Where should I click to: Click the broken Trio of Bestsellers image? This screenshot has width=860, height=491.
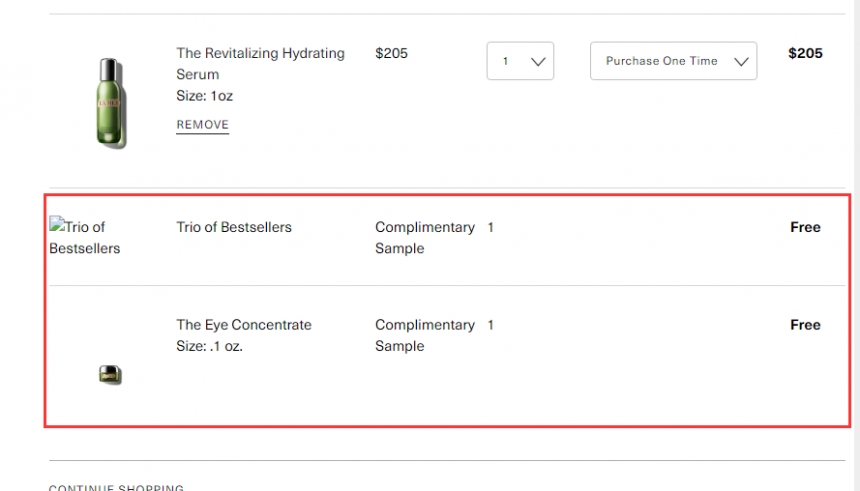[x=84, y=237]
